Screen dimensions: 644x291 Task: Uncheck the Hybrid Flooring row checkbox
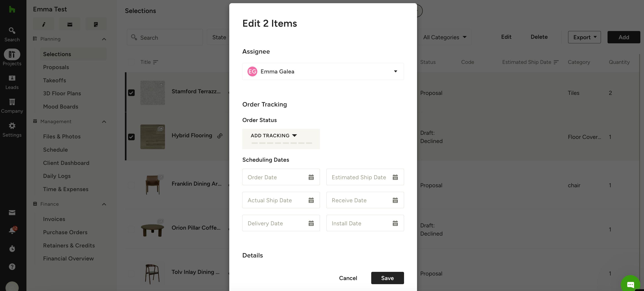[131, 137]
